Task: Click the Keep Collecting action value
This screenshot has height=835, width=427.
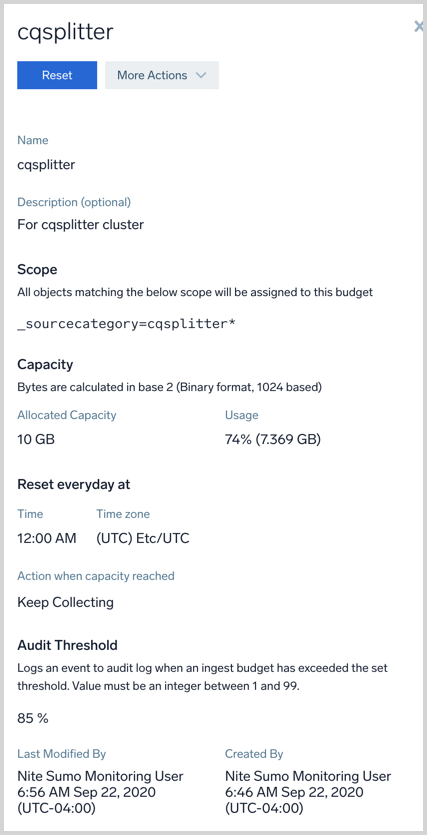Action: (65, 603)
